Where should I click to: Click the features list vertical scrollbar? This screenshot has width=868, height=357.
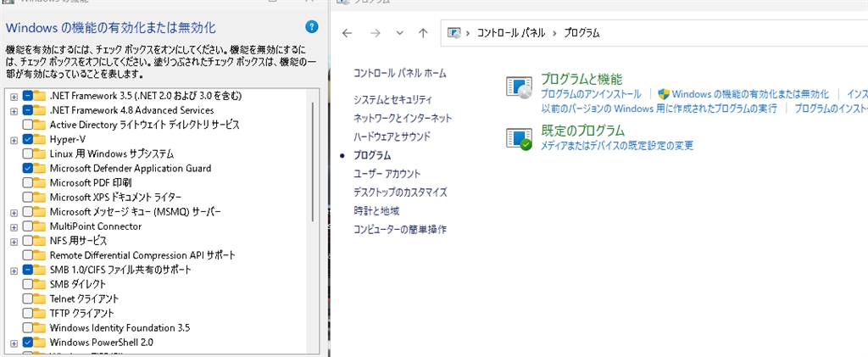(314, 160)
